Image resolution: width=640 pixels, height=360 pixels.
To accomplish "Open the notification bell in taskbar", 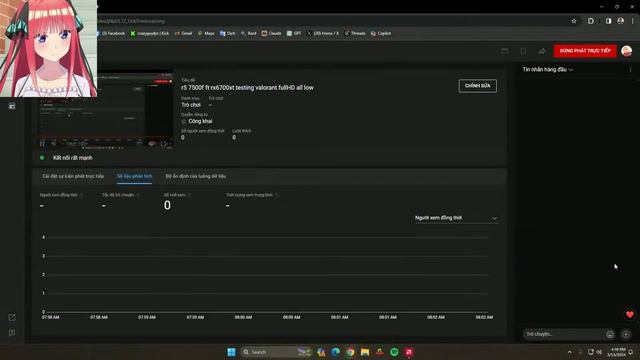I will click(631, 352).
